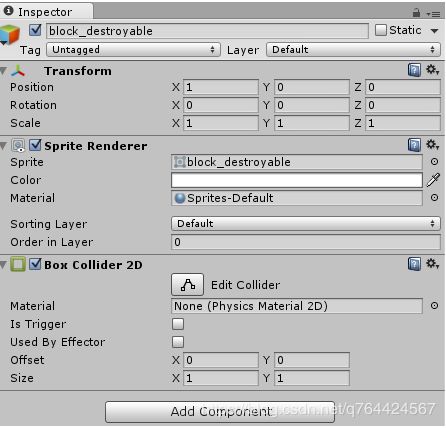Click the Edit Collider button

187,285
